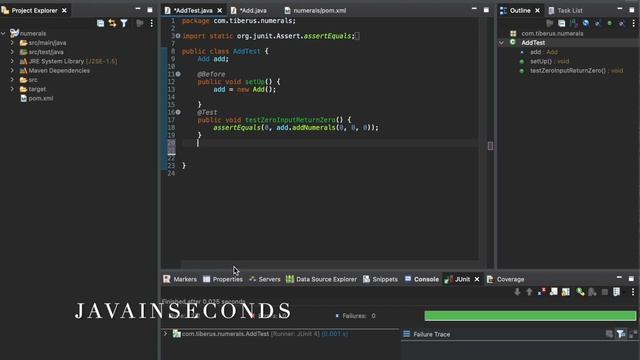Collapse All in Project Explorer toolbar
Image resolution: width=640 pixels, height=360 pixels.
point(100,23)
